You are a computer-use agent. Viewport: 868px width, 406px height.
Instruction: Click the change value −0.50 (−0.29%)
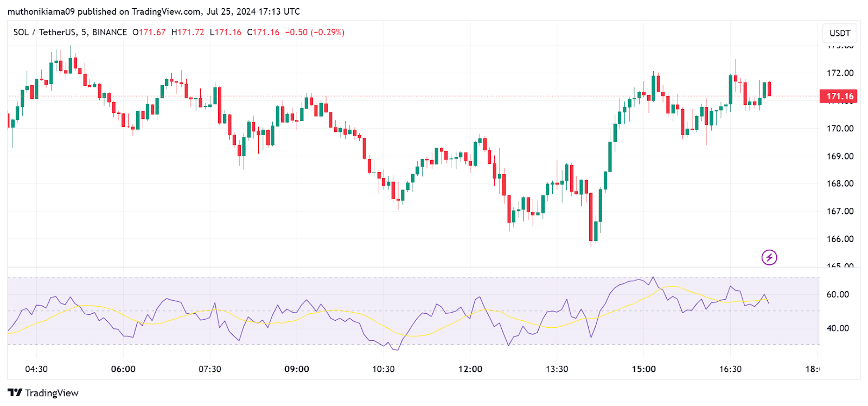pyautogui.click(x=315, y=32)
